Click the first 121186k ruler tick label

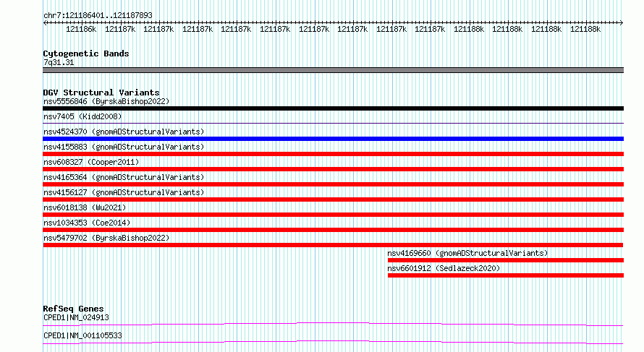(81, 29)
